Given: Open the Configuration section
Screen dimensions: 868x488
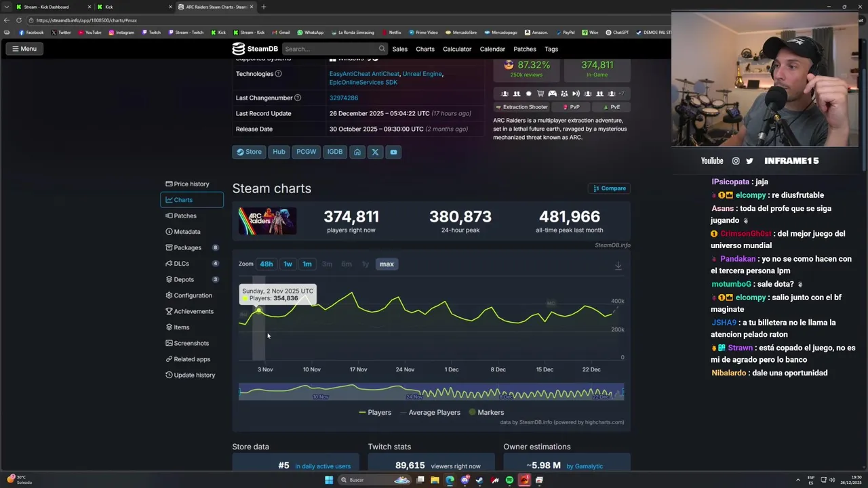Looking at the screenshot, I should tap(192, 296).
